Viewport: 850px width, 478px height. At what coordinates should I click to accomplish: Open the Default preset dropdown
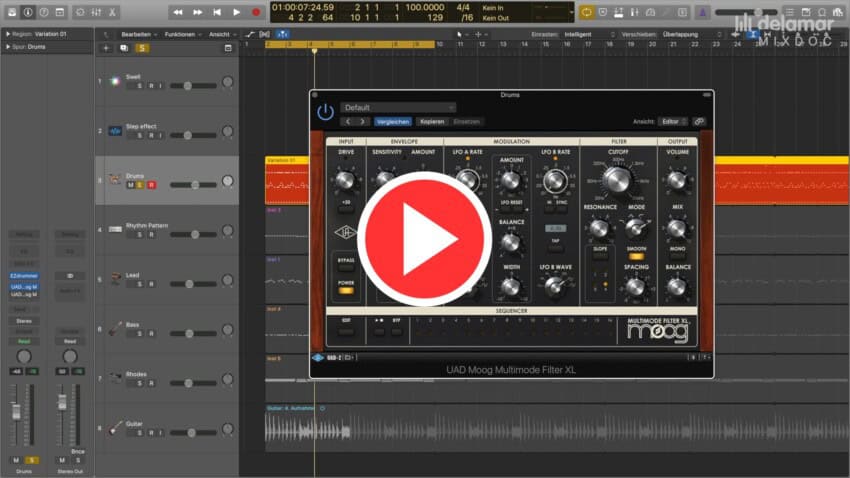(398, 107)
